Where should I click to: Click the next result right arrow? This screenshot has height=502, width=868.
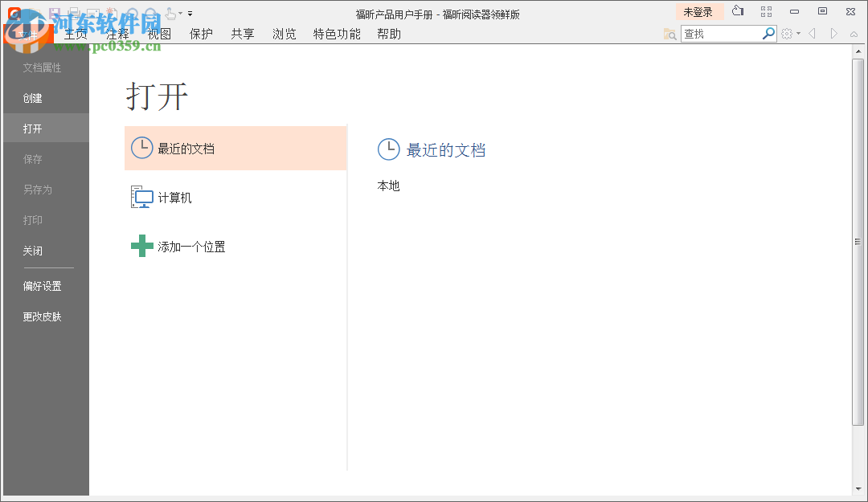point(833,34)
